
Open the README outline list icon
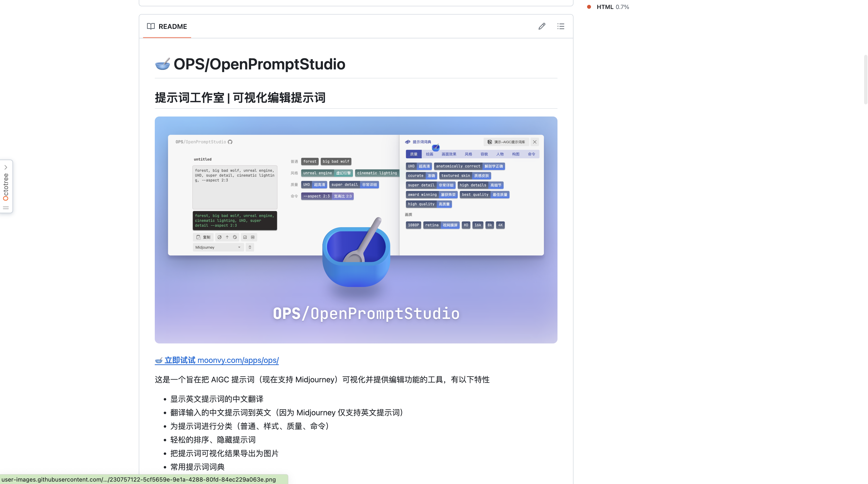(561, 26)
